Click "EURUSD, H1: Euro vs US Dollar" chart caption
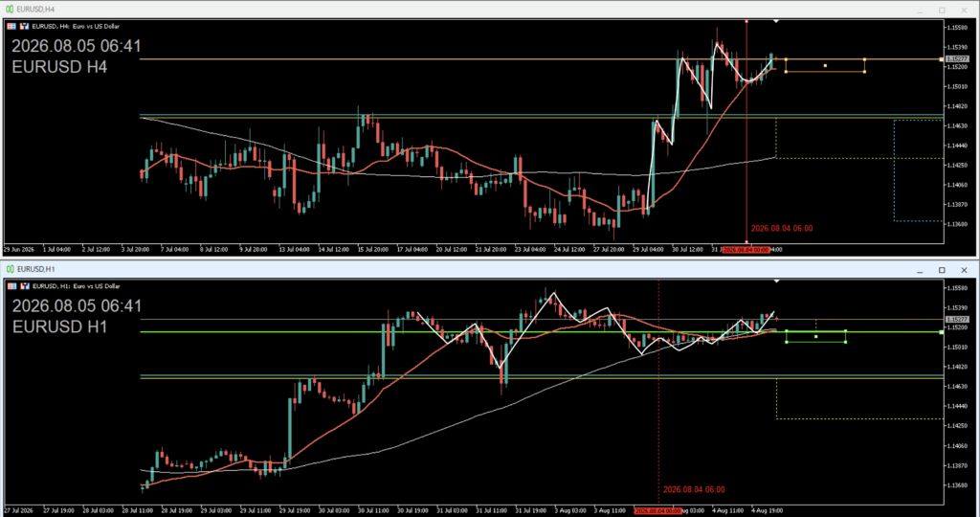The height and width of the screenshot is (517, 980). [77, 286]
